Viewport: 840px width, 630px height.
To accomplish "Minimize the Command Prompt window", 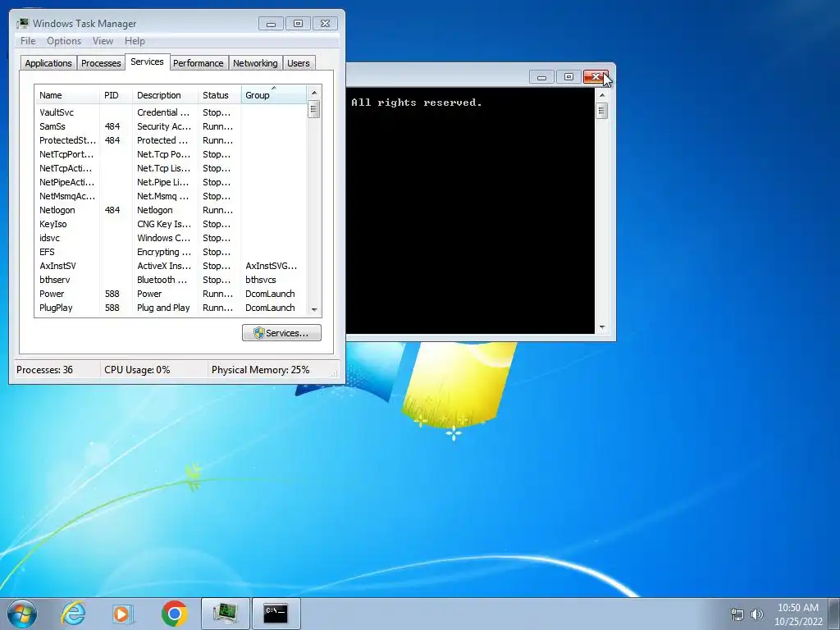I will pyautogui.click(x=541, y=77).
